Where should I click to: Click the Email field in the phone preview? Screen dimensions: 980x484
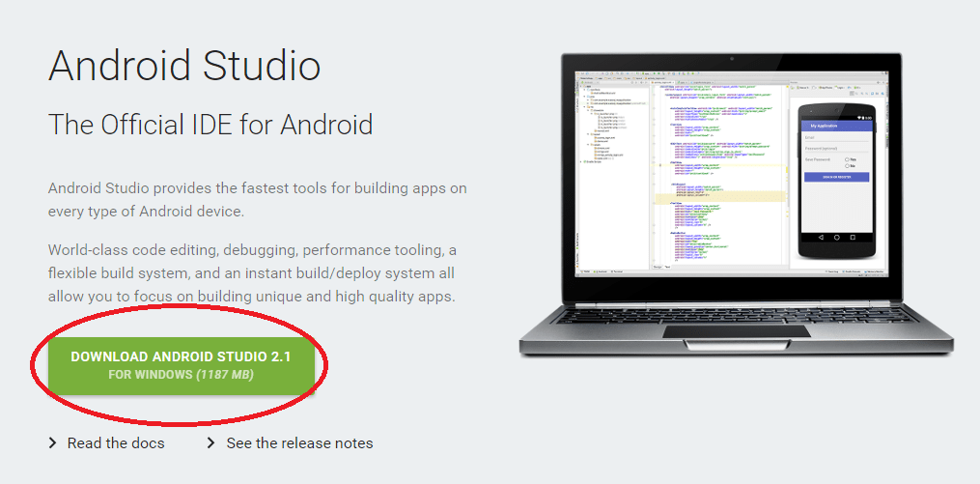[836, 137]
